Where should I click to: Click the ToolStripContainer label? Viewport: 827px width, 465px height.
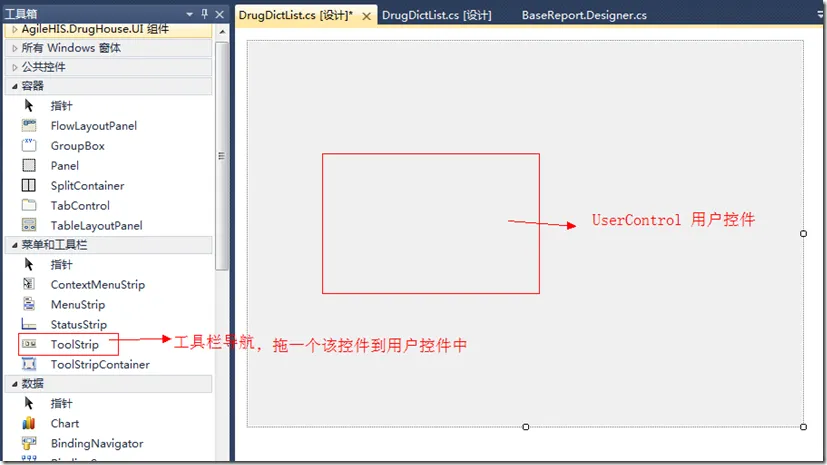click(100, 364)
